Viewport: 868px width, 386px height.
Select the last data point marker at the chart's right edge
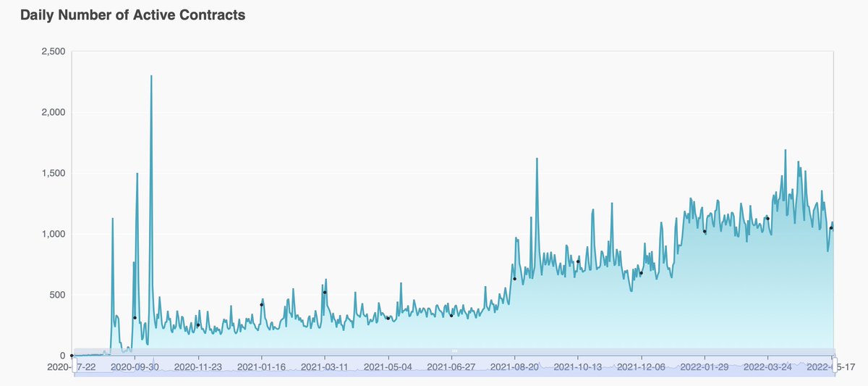tap(831, 228)
